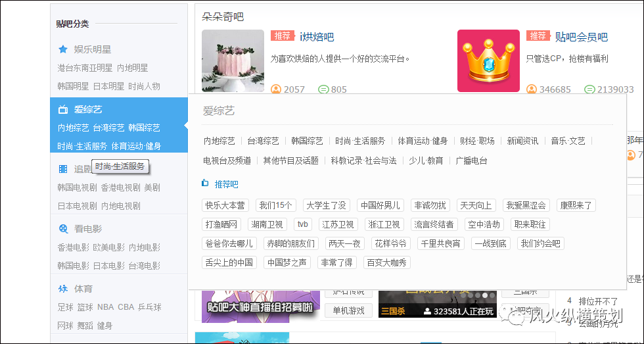The image size is (644, 344).
Task: Click post count icon under i烘焙吧
Action: coord(323,89)
